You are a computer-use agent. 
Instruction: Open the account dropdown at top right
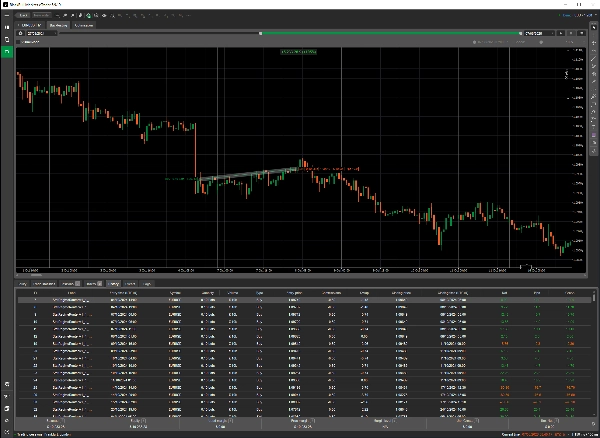[579, 15]
